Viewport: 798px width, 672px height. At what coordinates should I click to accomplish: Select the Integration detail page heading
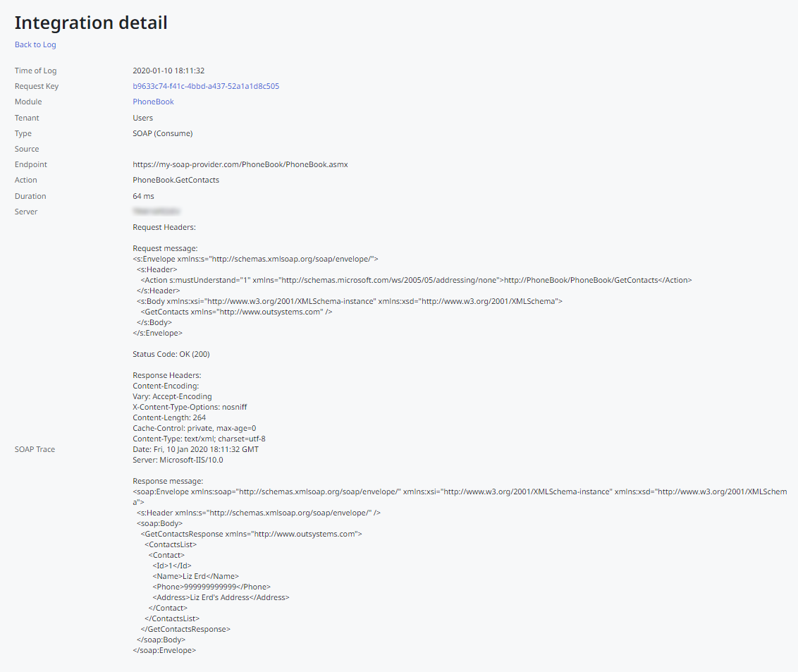(91, 23)
